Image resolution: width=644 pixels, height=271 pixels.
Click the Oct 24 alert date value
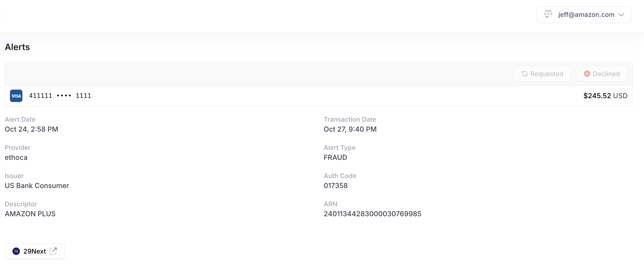[x=32, y=129]
